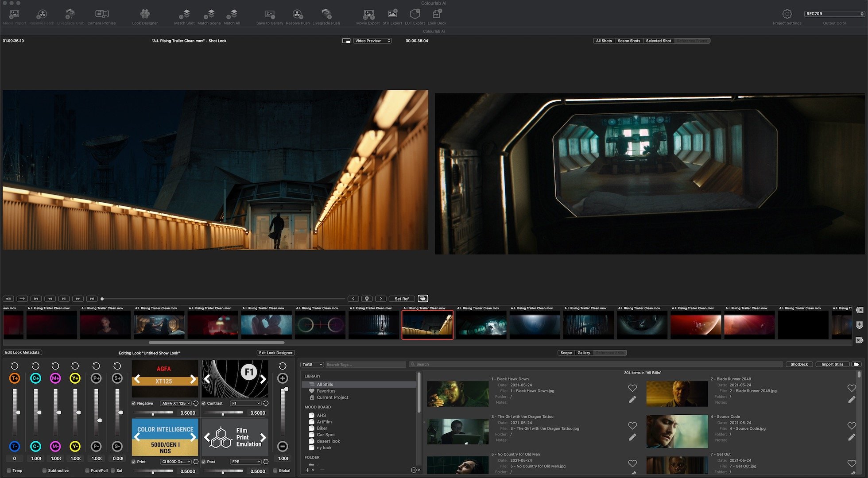This screenshot has height=478, width=868.
Task: Open Project Settings gear icon
Action: tap(787, 14)
